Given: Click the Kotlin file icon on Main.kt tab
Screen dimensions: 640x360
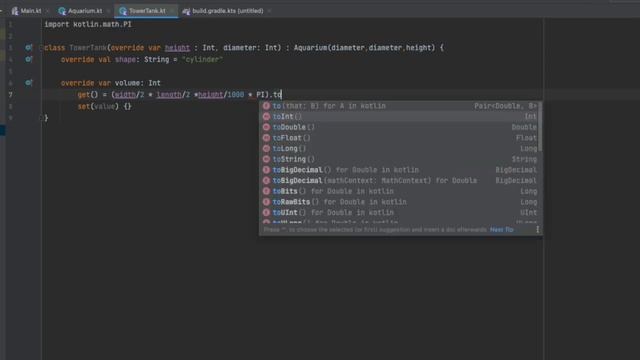Looking at the screenshot, I should point(15,11).
